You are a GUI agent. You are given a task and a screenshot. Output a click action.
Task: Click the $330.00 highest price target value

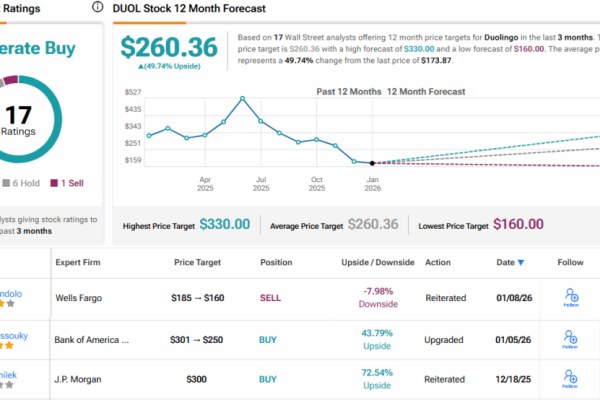pos(225,224)
